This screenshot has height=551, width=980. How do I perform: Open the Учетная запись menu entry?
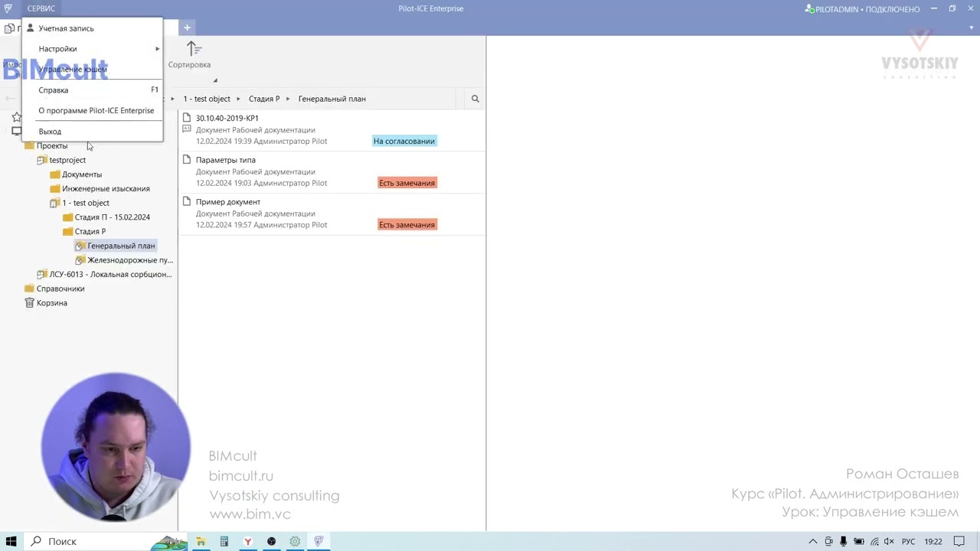(92, 28)
